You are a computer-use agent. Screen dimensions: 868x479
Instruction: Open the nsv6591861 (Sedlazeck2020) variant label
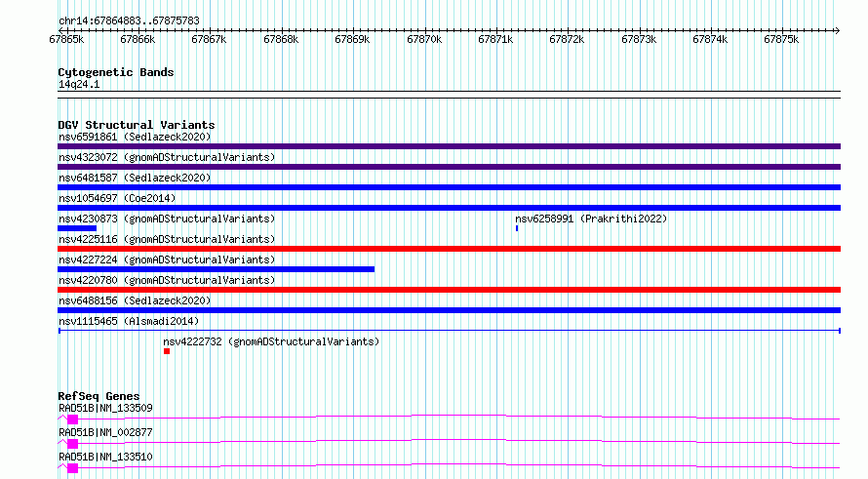[135, 137]
